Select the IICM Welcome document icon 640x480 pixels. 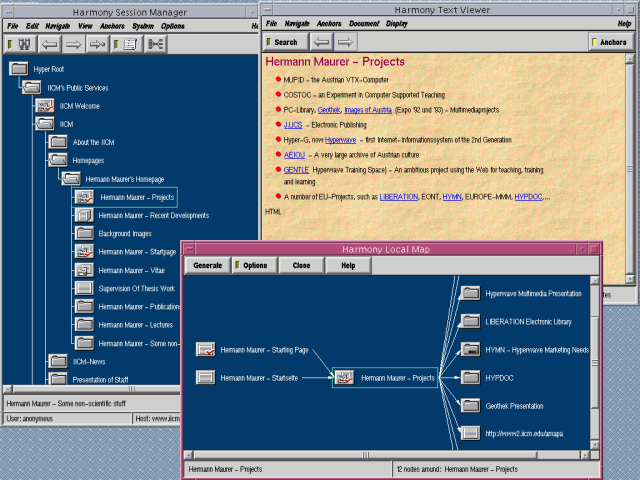click(44, 106)
